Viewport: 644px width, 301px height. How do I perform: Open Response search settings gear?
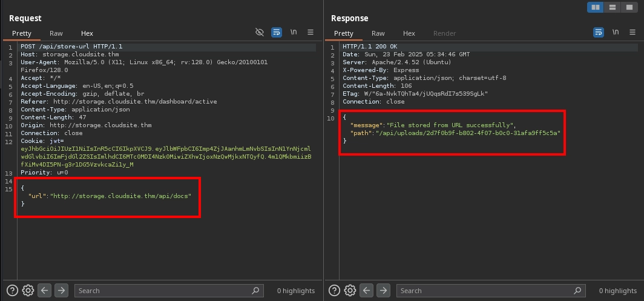350,291
